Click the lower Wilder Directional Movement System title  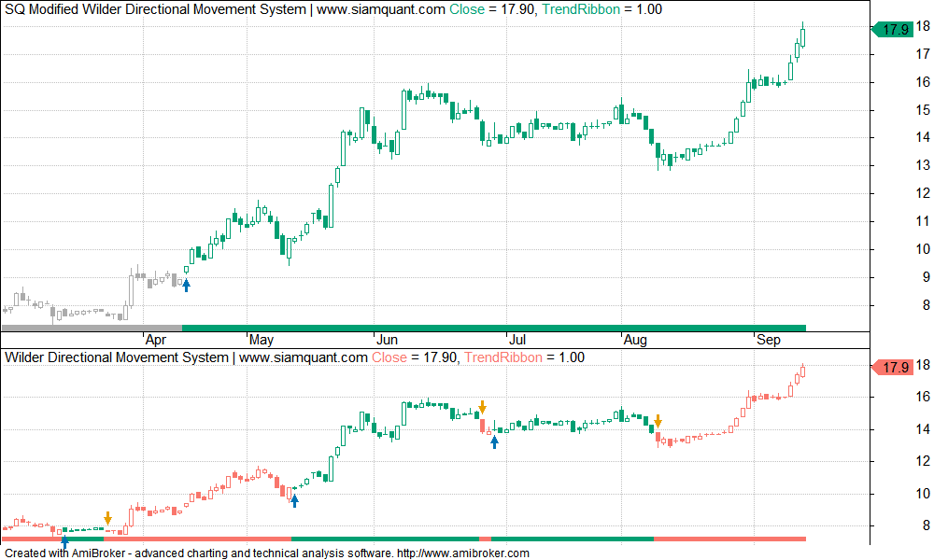[117, 357]
